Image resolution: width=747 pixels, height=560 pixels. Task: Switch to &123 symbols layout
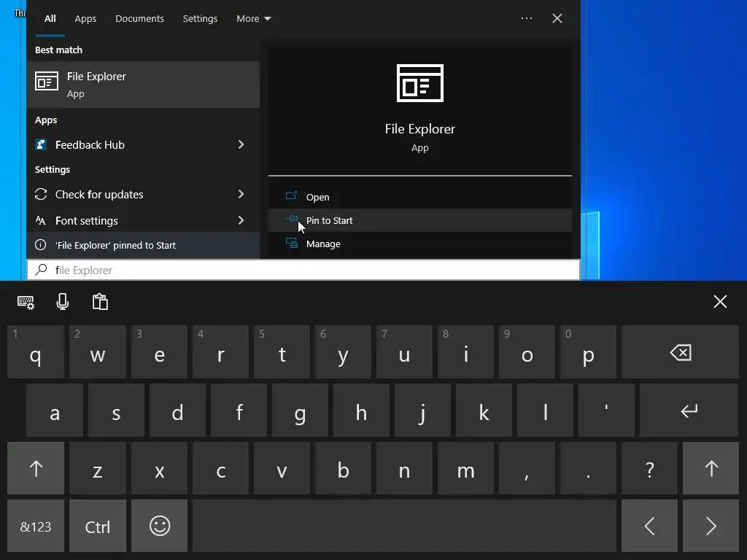pos(36,526)
